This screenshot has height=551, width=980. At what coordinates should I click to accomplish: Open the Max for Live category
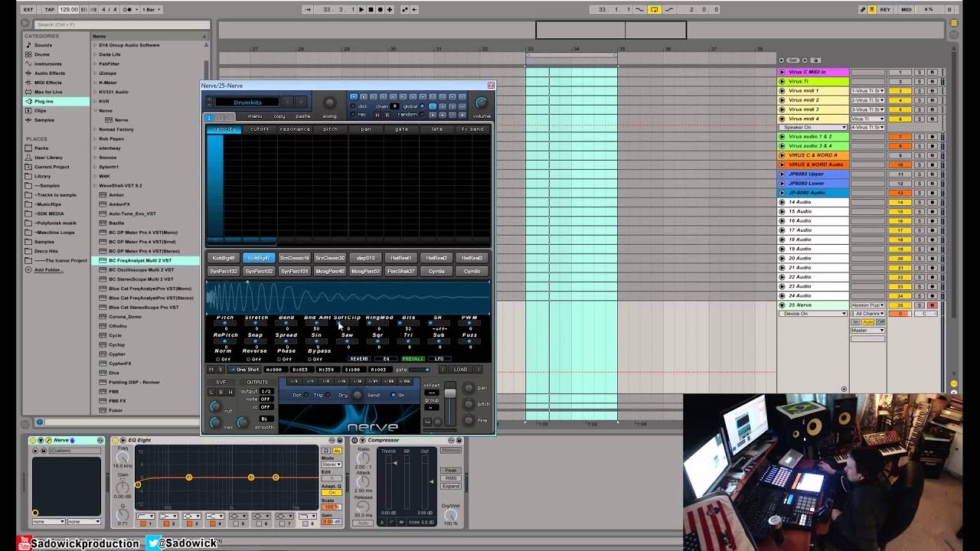[x=48, y=92]
